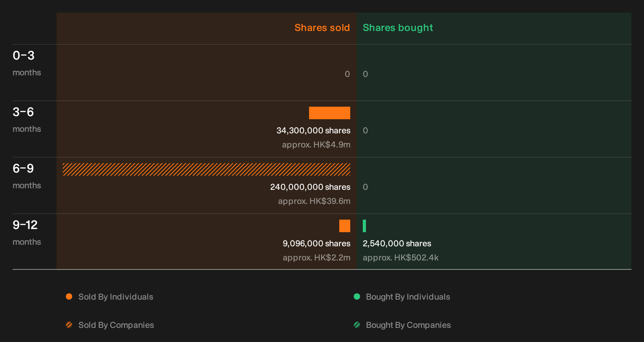Click the striped orange 6-9 months sold bar
The image size is (644, 342).
[x=206, y=169]
